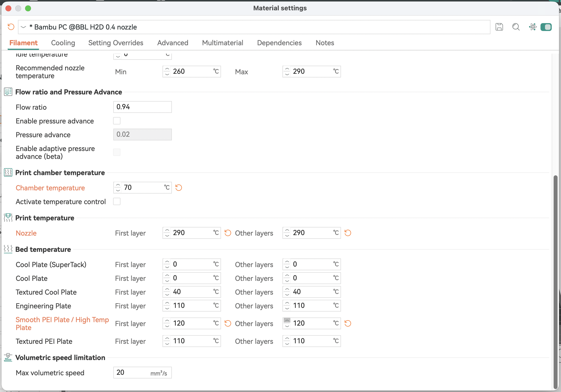Click the Engineering Plate other layers value
Image resolution: width=561 pixels, height=392 pixels.
click(x=312, y=306)
